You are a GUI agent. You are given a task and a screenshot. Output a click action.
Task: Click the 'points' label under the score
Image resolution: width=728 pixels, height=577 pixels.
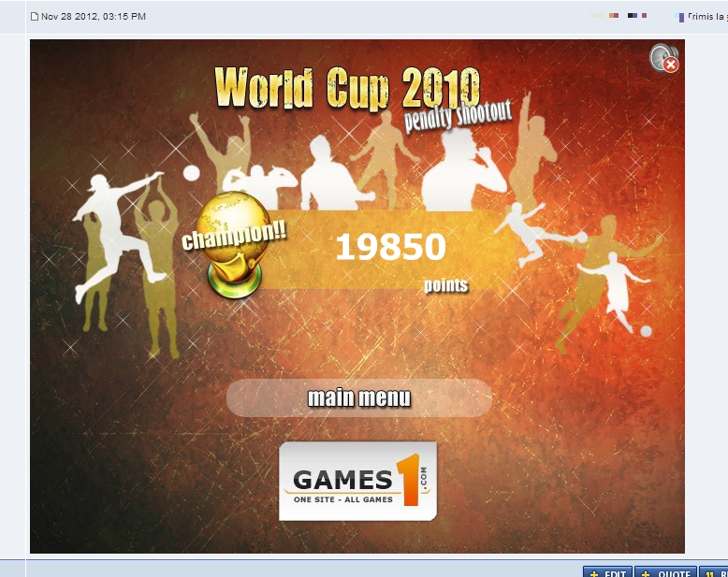click(x=445, y=285)
